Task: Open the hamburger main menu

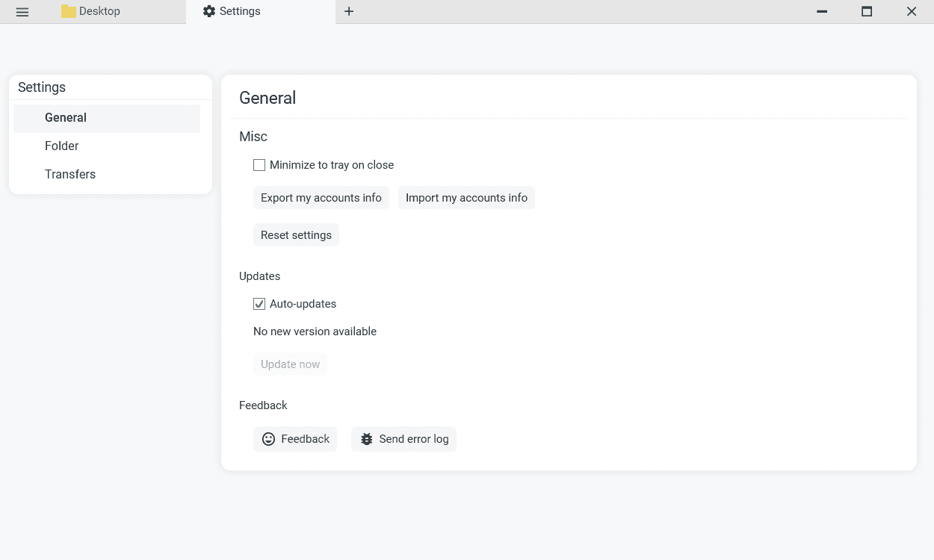Action: click(x=22, y=12)
